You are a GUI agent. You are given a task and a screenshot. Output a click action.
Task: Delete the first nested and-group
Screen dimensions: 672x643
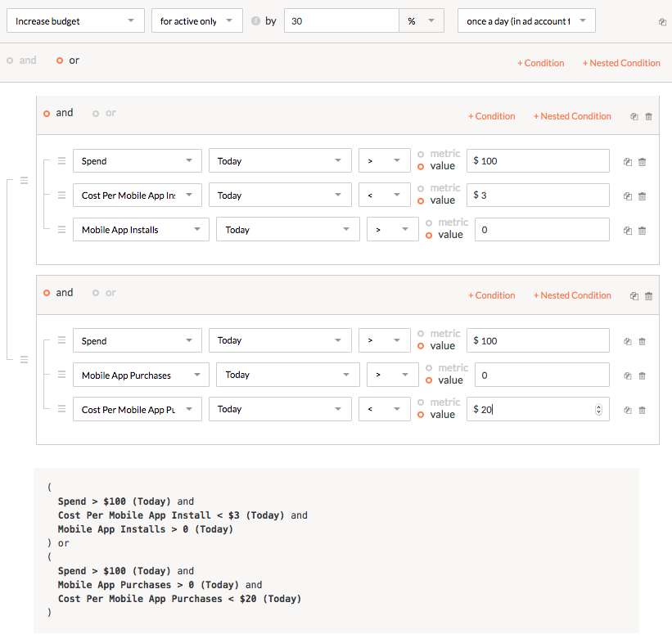point(648,116)
